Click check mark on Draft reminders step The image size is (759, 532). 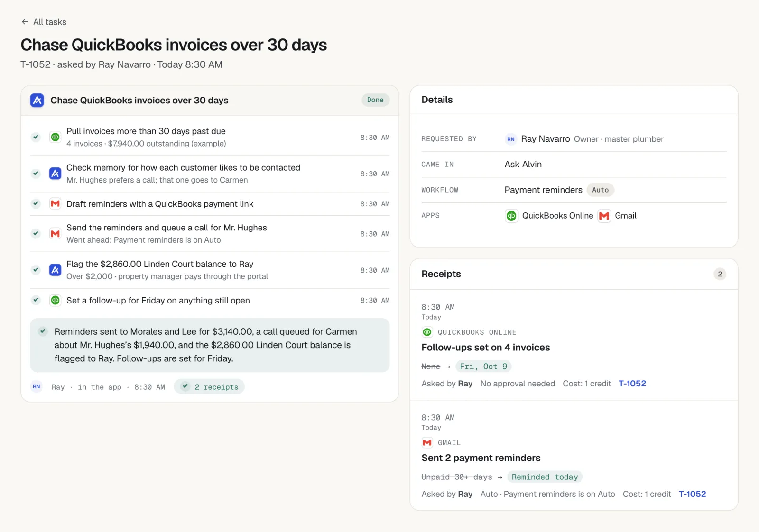click(x=36, y=204)
